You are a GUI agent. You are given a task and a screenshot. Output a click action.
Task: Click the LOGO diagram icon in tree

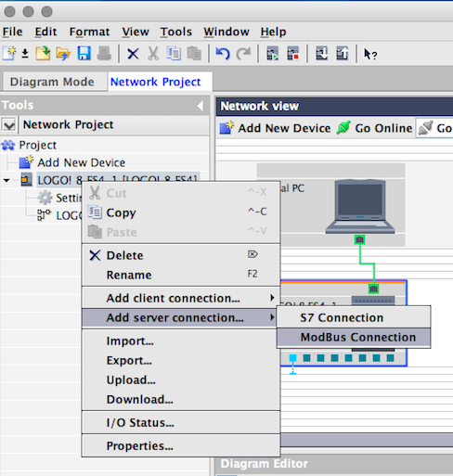pos(45,215)
